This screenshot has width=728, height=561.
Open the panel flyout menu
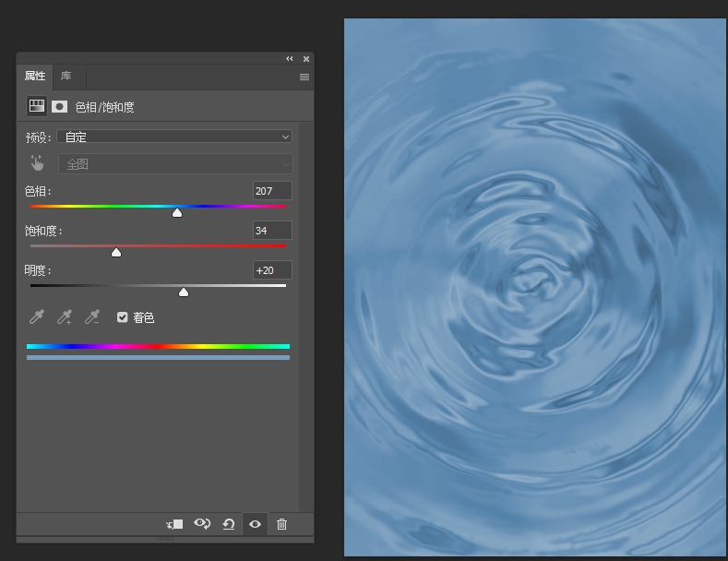tap(304, 78)
